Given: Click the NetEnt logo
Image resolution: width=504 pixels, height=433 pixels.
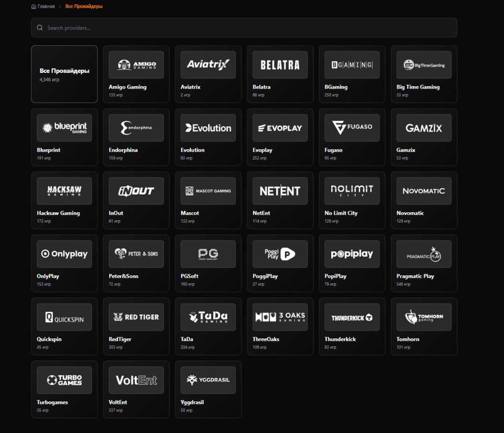Looking at the screenshot, I should click(x=280, y=191).
